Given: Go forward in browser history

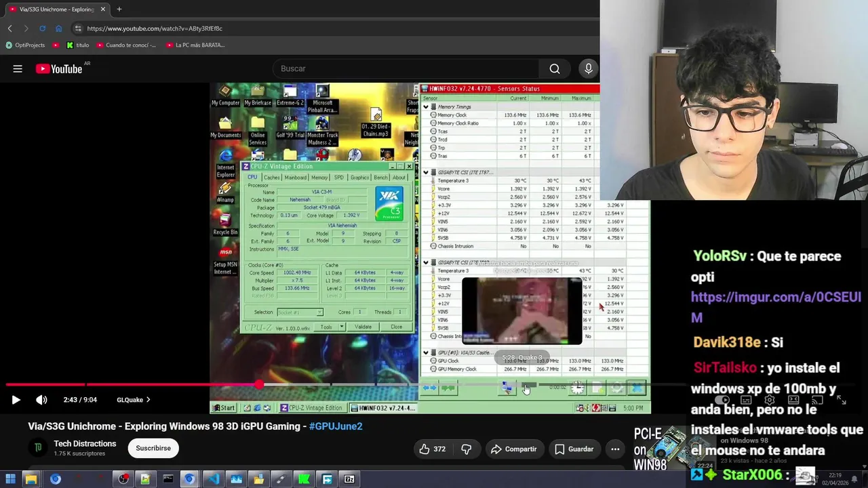Looking at the screenshot, I should 26,28.
